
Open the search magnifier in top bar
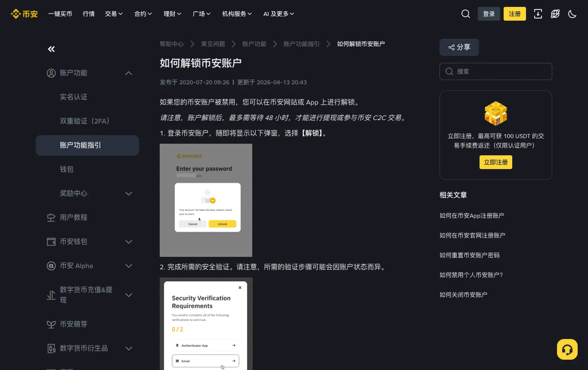tap(465, 14)
